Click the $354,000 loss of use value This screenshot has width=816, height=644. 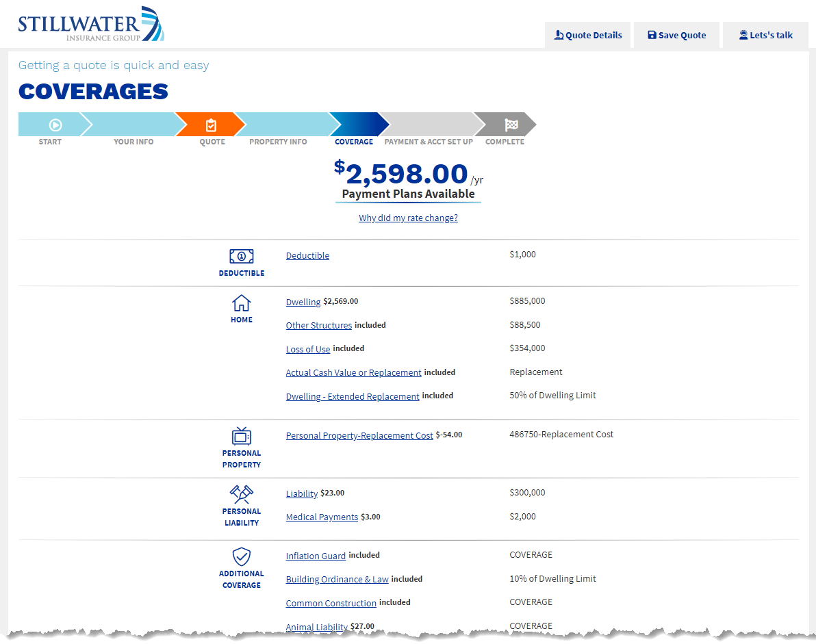coord(527,348)
